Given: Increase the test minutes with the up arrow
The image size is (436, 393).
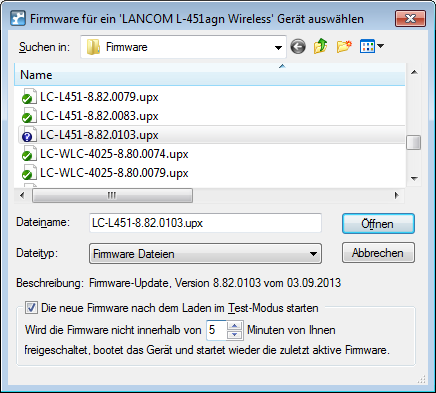Looking at the screenshot, I should (x=235, y=326).
